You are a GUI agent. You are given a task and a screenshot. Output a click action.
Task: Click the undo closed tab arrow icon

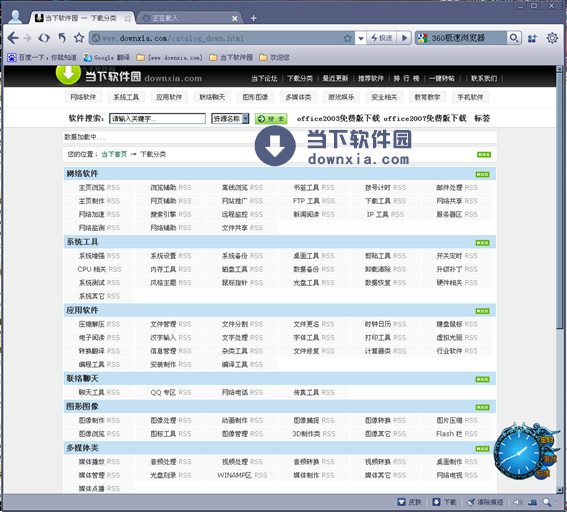[x=62, y=38]
